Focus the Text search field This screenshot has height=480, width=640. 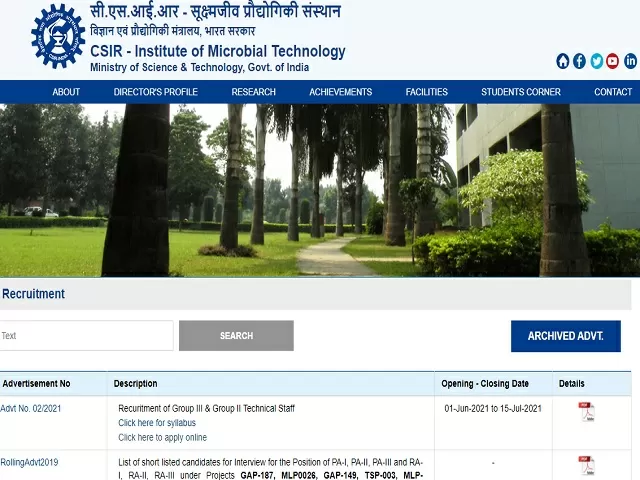pyautogui.click(x=86, y=336)
